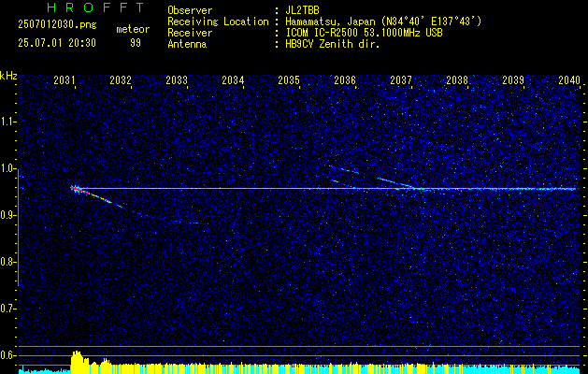Click the HROFFT title text
588x374 pixels.
96,7
